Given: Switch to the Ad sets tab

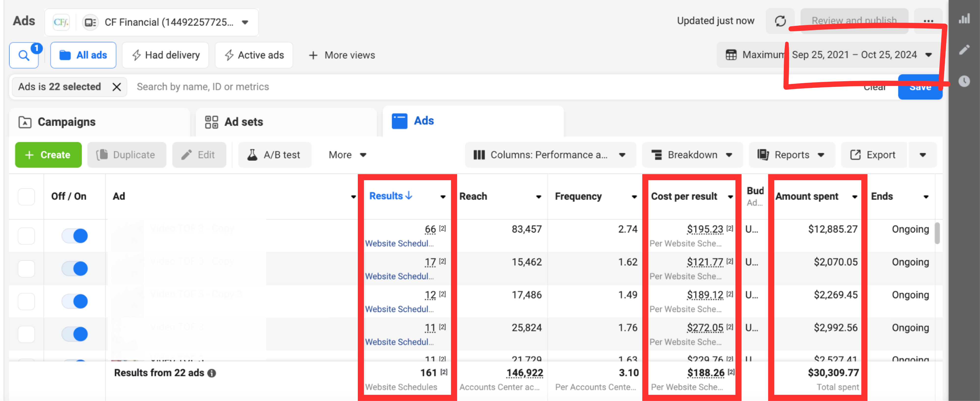Looking at the screenshot, I should click(x=286, y=122).
